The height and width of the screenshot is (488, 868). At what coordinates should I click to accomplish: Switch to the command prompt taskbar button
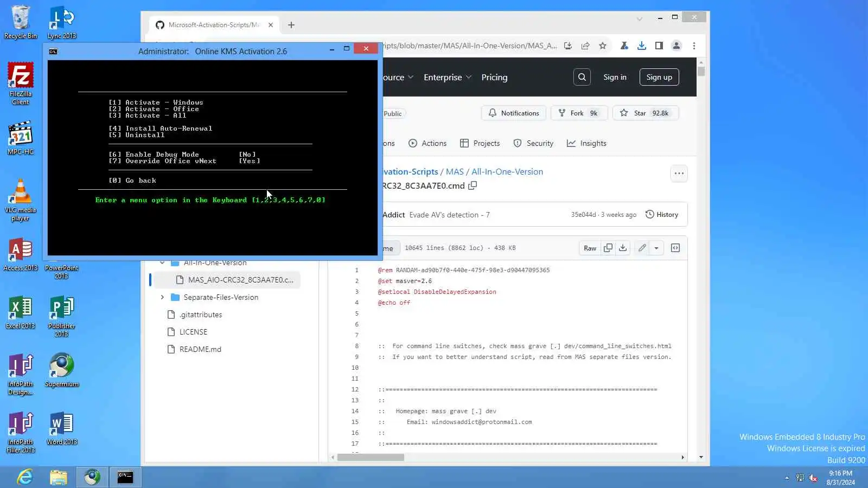125,477
